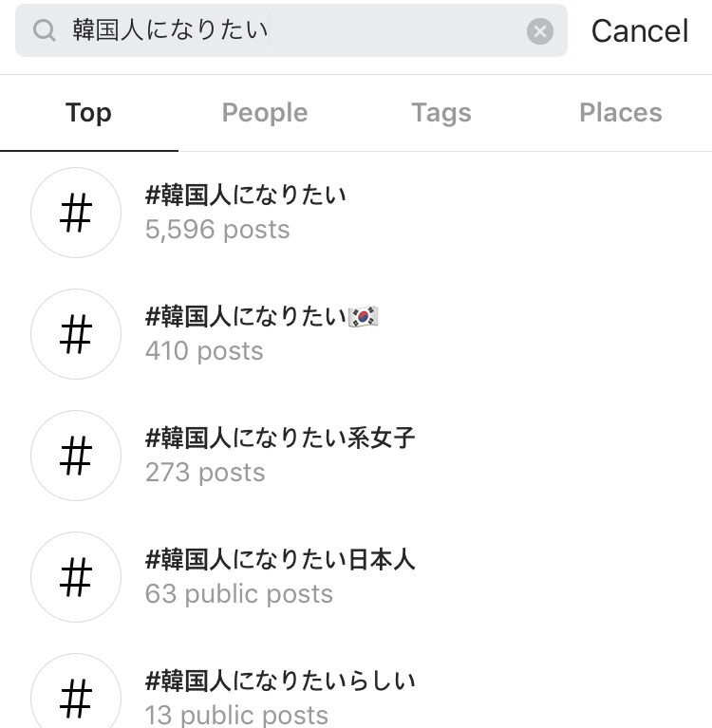712x728 pixels.
Task: Open hashtag with the Korean flag emoji
Action: [262, 317]
